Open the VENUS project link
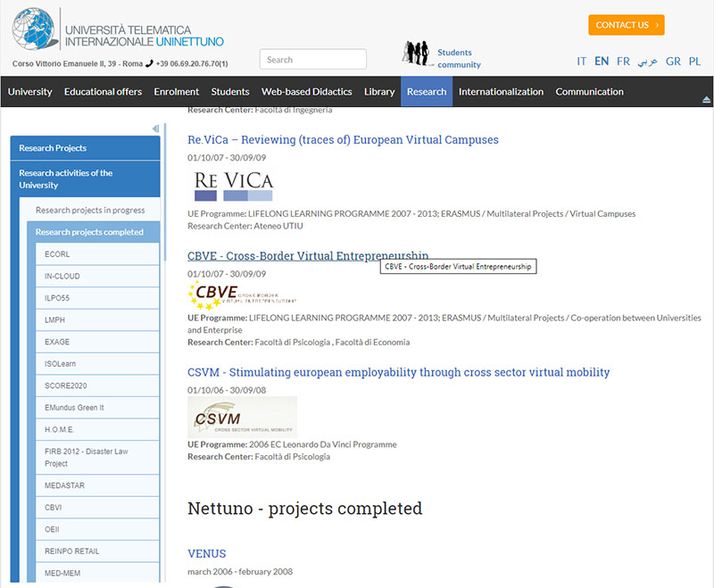Viewport: 714px width, 588px height. 206,553
